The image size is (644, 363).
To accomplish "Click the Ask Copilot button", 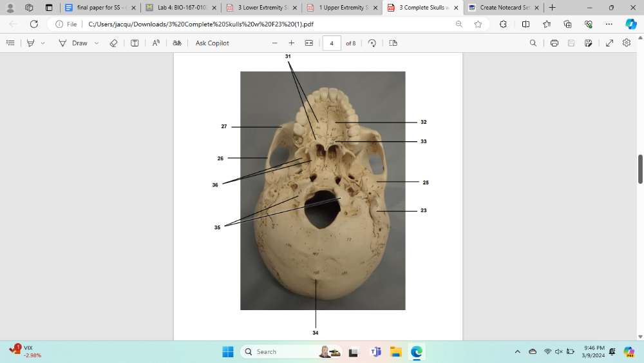I will (212, 43).
